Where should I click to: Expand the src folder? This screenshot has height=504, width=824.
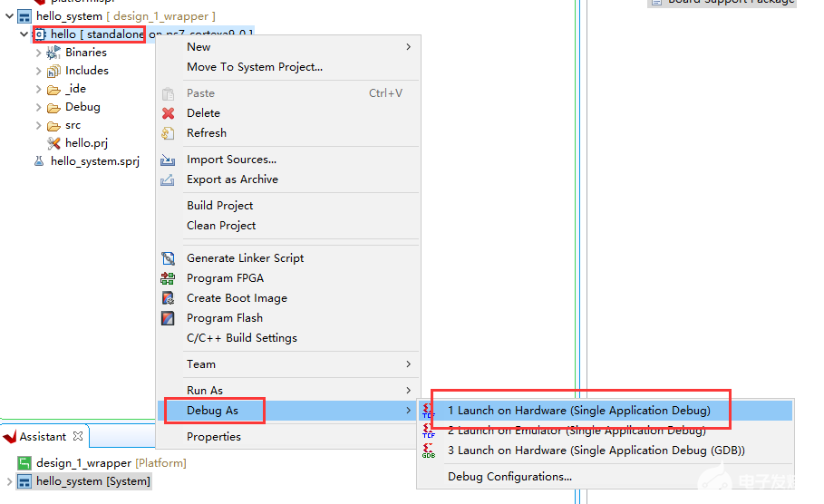(38, 126)
